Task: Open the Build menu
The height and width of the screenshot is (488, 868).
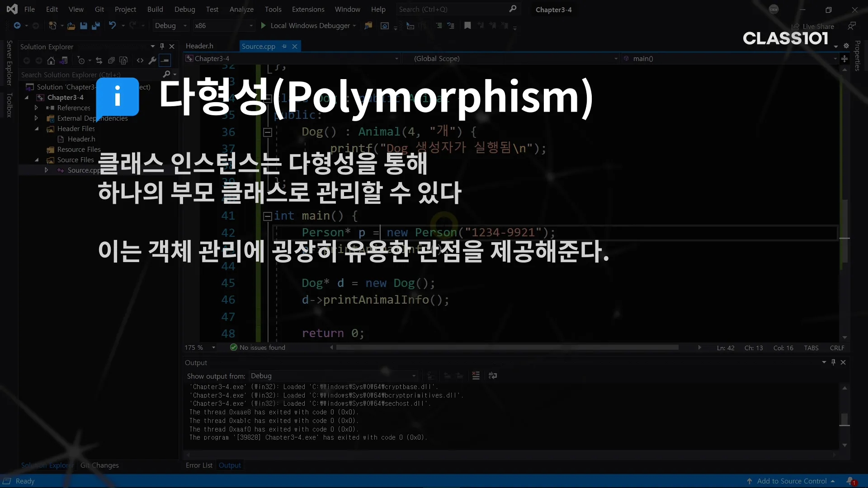Action: [155, 9]
